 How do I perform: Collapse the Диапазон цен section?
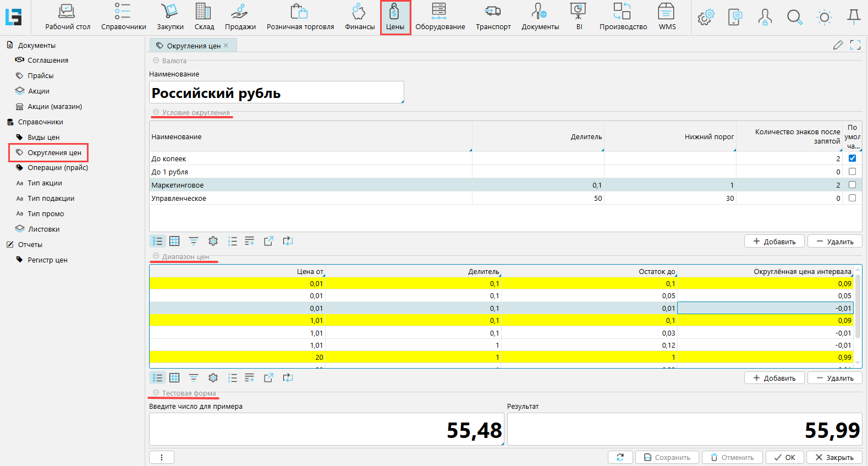pyautogui.click(x=156, y=256)
